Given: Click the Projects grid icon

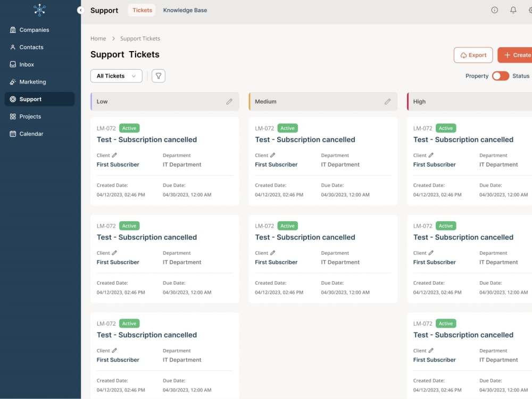Looking at the screenshot, I should point(13,117).
